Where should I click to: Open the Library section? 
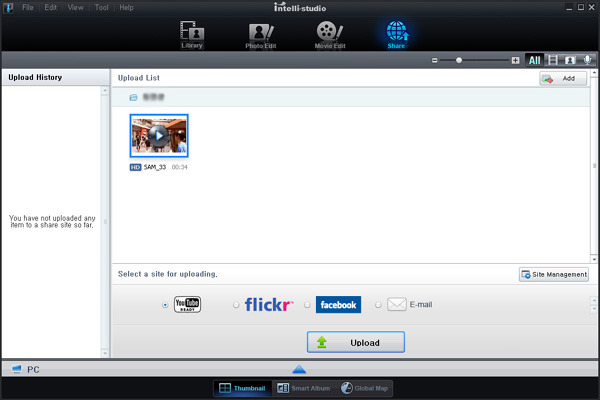coord(193,32)
